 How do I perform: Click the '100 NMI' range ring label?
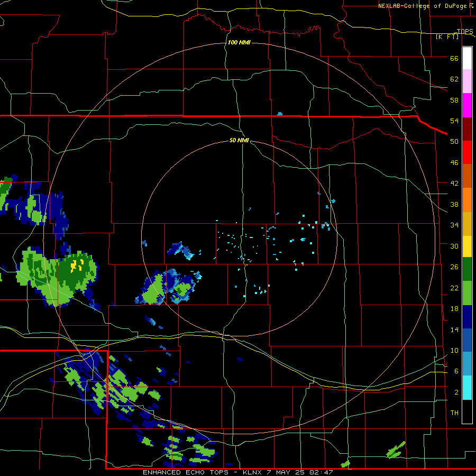pyautogui.click(x=239, y=42)
